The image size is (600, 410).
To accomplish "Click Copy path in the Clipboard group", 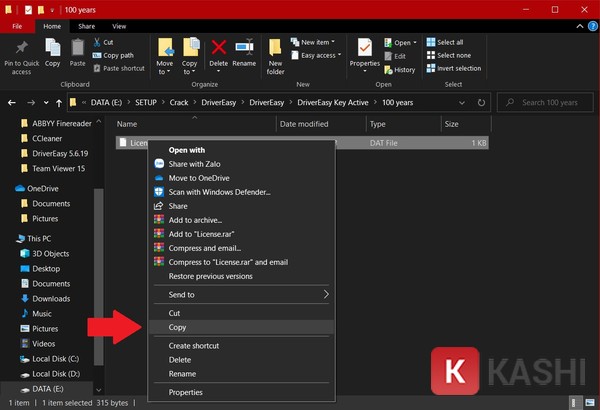I will pyautogui.click(x=113, y=56).
